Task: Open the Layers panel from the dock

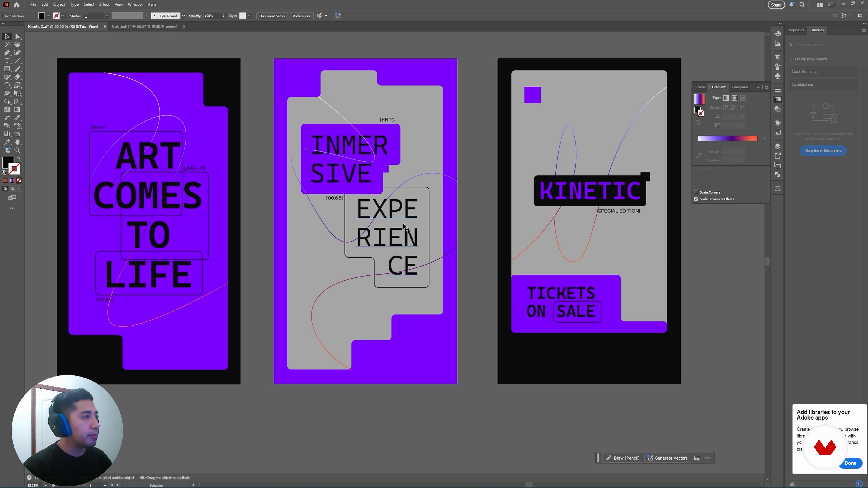Action: pos(778,146)
